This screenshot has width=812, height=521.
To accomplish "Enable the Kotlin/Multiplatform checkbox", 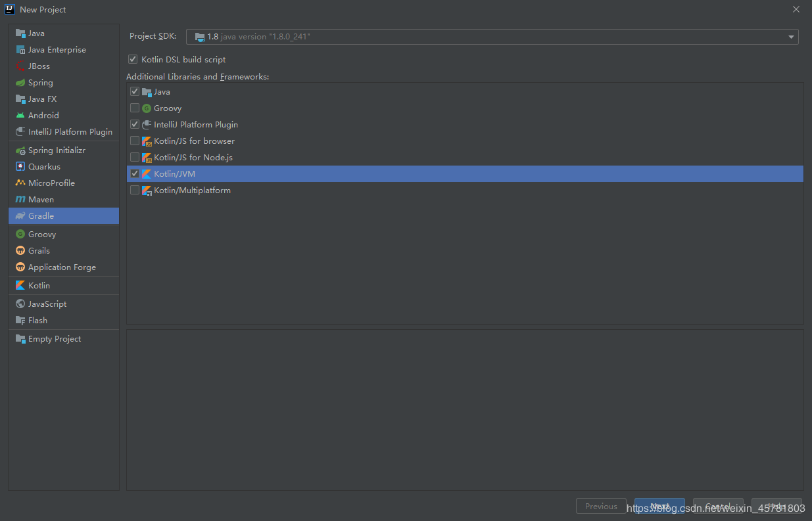I will 135,190.
